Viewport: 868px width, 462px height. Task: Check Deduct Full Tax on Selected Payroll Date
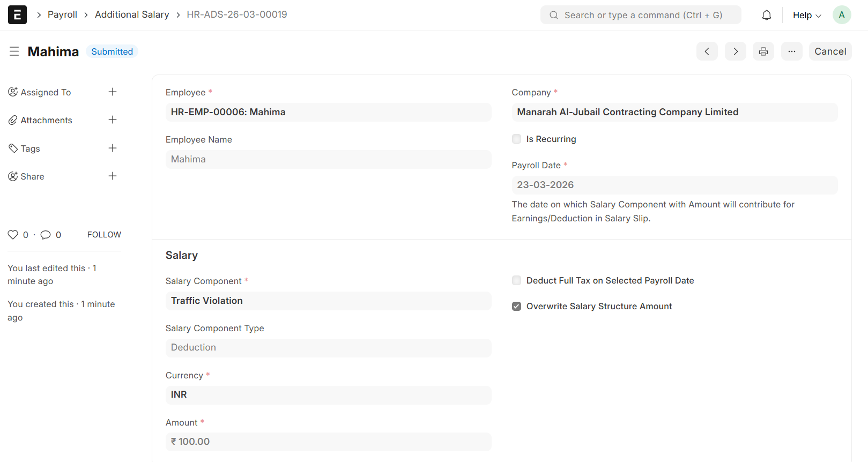tap(516, 281)
